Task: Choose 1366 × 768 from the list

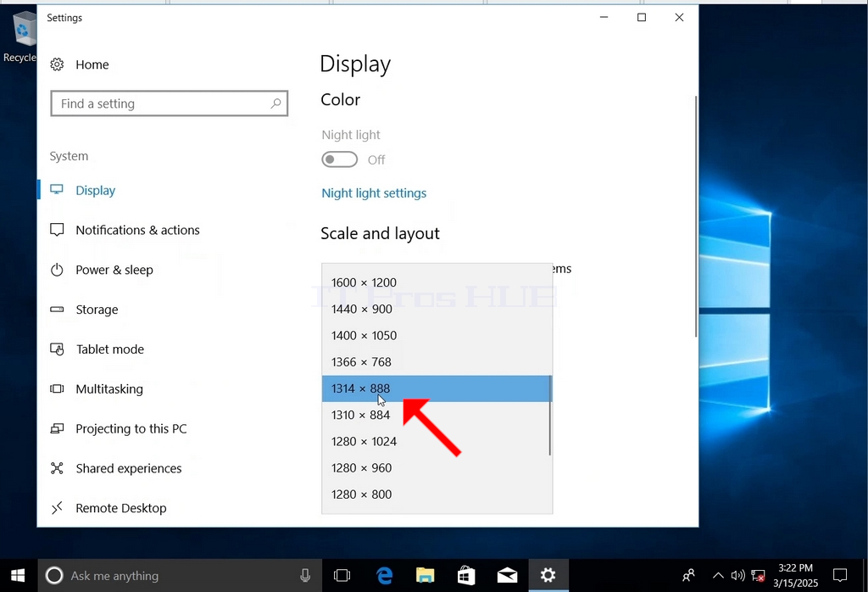Action: tap(437, 362)
